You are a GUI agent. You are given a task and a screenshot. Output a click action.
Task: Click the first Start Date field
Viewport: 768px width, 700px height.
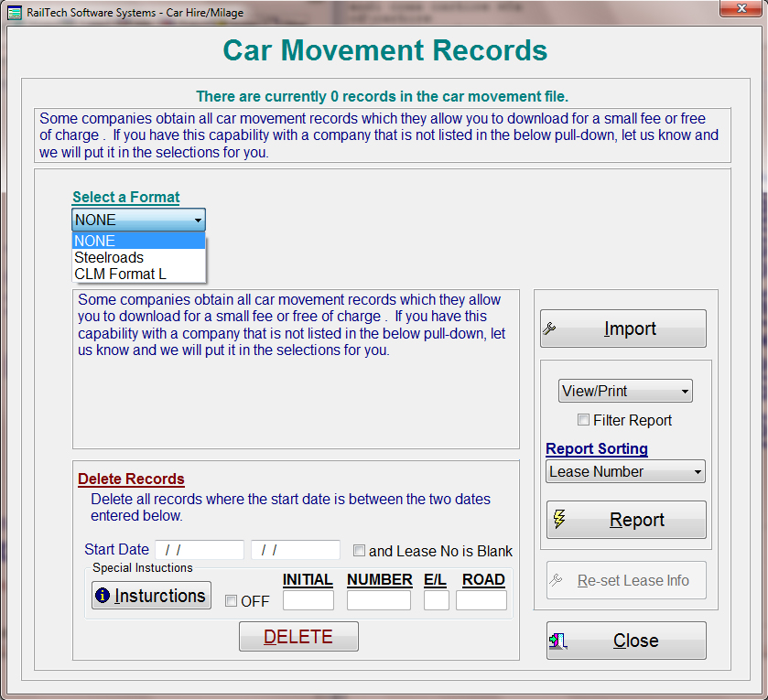(200, 550)
